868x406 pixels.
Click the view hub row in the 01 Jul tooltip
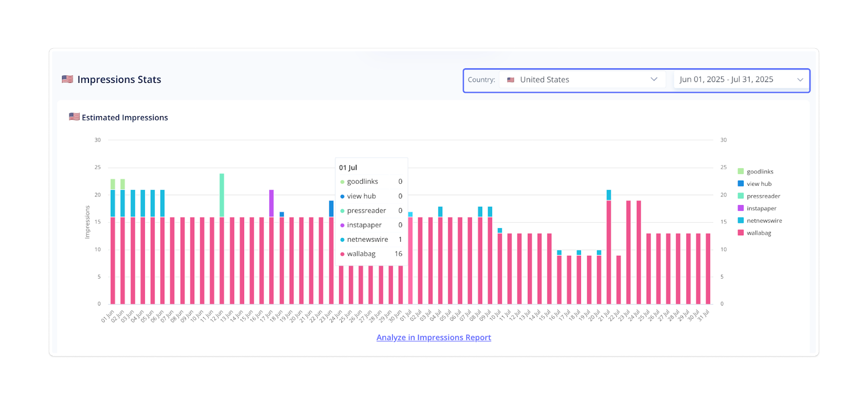click(x=371, y=196)
